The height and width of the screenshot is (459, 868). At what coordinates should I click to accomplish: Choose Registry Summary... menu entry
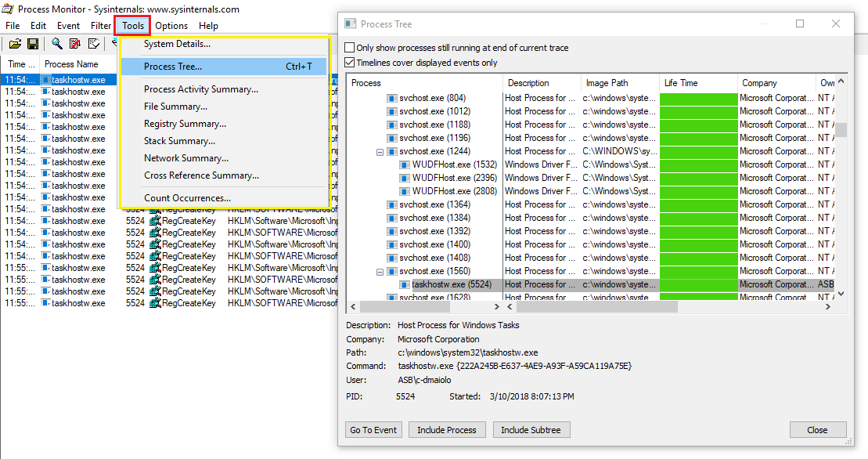click(x=224, y=124)
